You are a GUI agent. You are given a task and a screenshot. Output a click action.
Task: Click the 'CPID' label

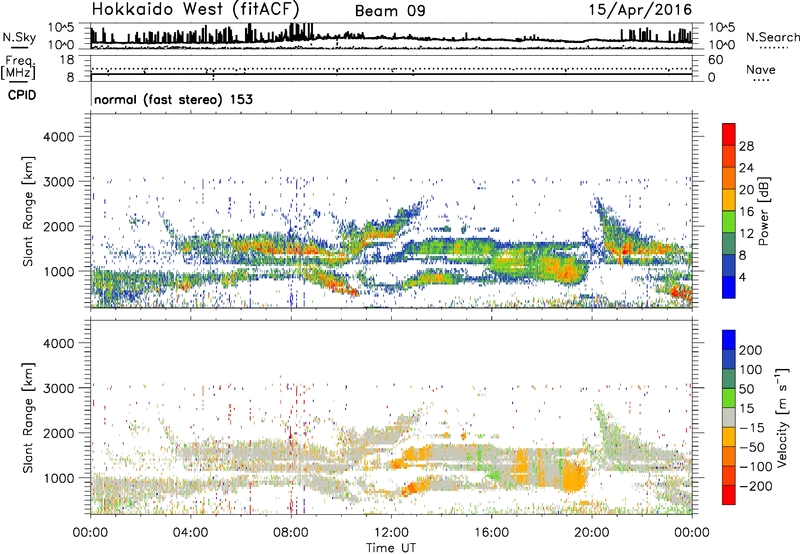click(x=22, y=95)
